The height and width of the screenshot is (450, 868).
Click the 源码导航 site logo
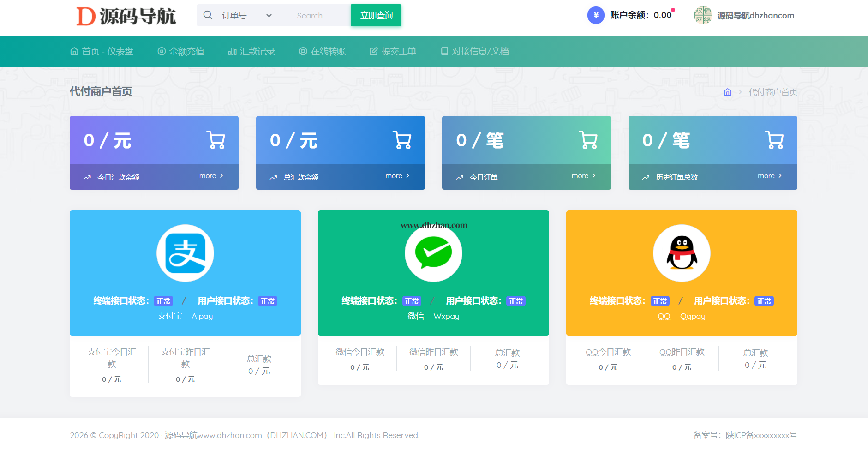click(126, 16)
